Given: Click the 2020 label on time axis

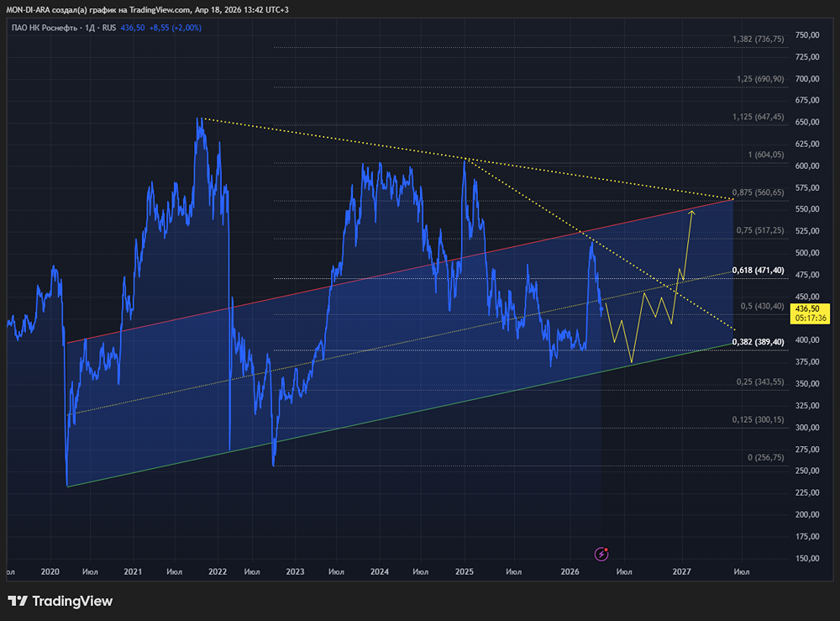Looking at the screenshot, I should [x=50, y=571].
